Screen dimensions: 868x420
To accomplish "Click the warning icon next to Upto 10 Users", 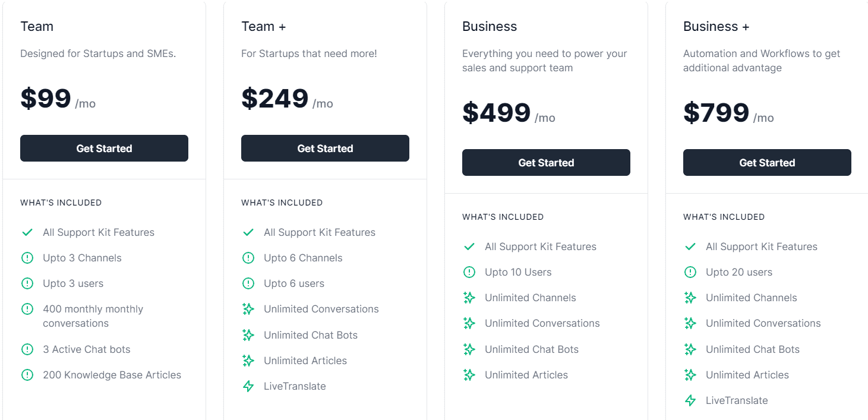I will (469, 272).
